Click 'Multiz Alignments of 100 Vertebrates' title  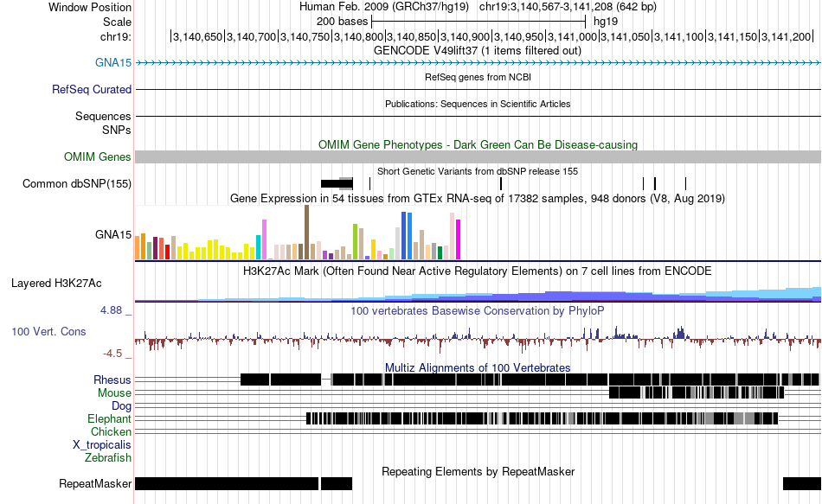pos(478,367)
